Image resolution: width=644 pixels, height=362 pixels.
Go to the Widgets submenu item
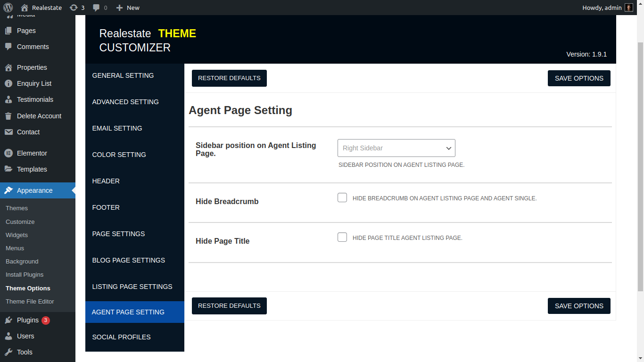pyautogui.click(x=17, y=235)
